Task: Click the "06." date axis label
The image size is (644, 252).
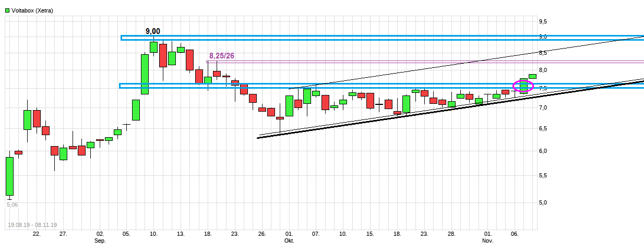Action: 515,235
